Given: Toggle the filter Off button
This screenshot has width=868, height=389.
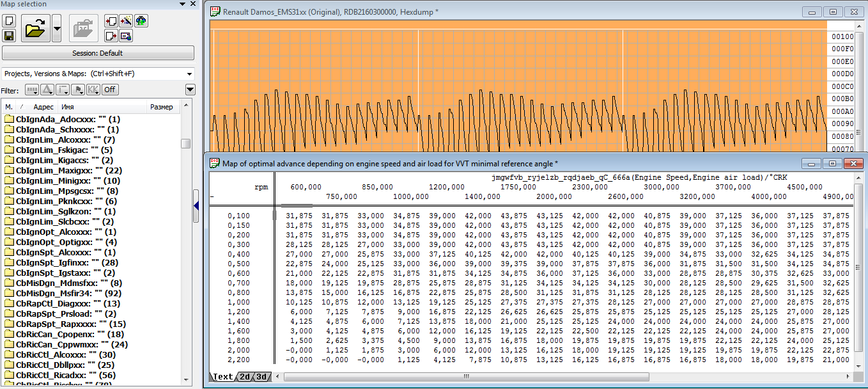Looking at the screenshot, I should [110, 90].
